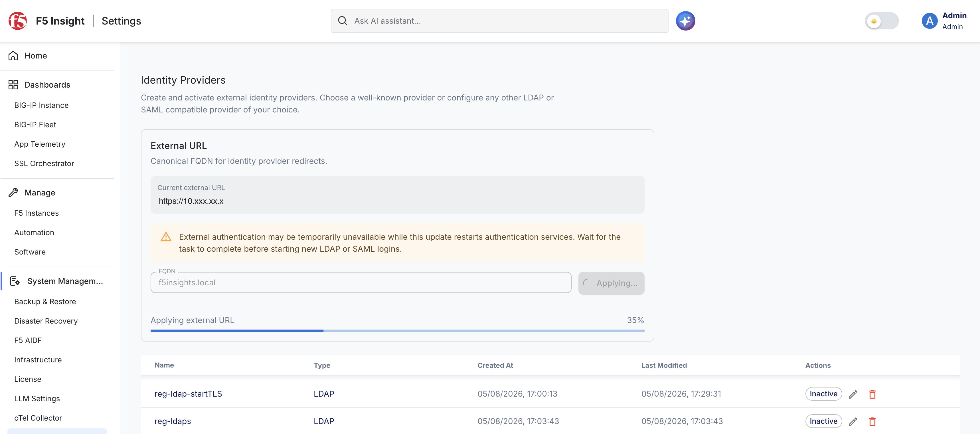
Task: Delete the reg-ldaps provider
Action: coord(872,421)
